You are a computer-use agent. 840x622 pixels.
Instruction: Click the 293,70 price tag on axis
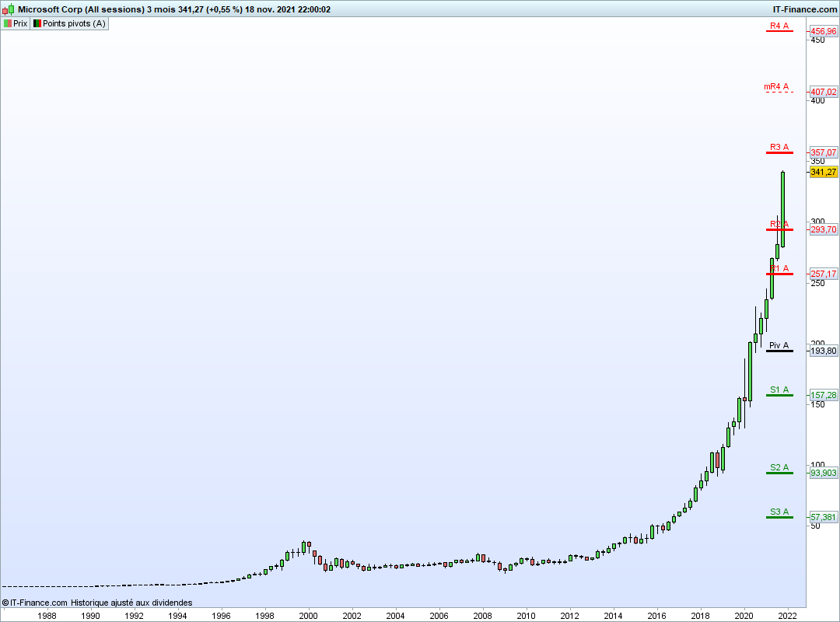pyautogui.click(x=824, y=229)
